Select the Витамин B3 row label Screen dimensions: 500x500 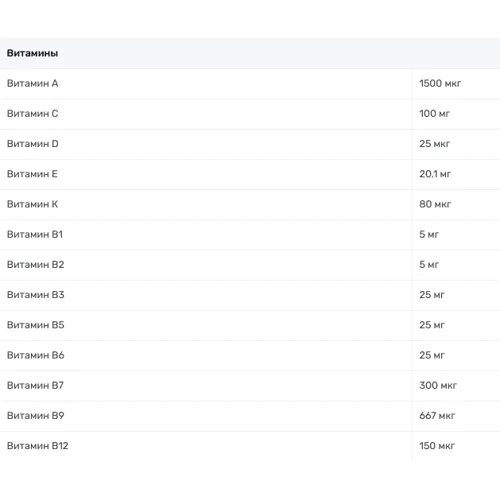point(35,295)
